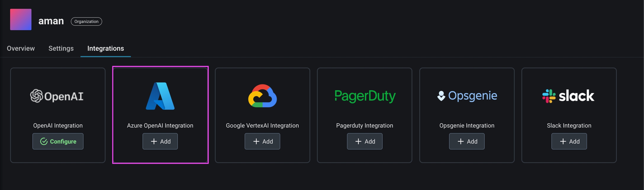Screen dimensions: 644x190
Task: Click the Azure logo icon
Action: pyautogui.click(x=160, y=96)
